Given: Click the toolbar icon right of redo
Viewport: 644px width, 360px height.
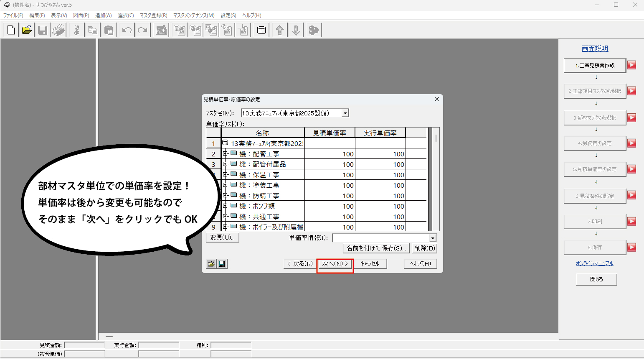Looking at the screenshot, I should [x=161, y=30].
